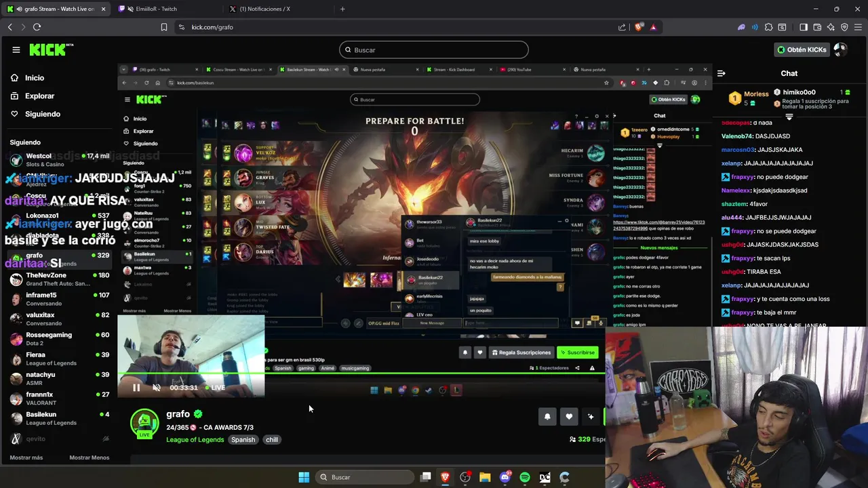Open inframe15 channel in sidebar
Screen dimensions: 868x488
[x=58, y=299]
